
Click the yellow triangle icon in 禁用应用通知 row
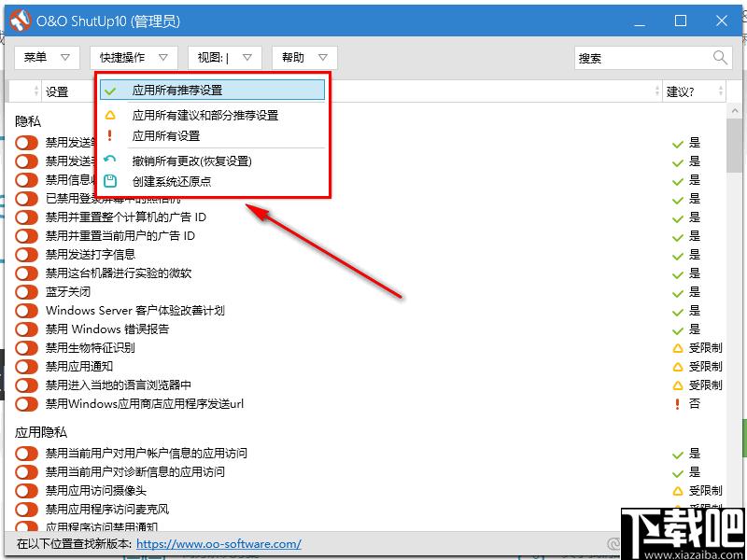(x=677, y=367)
